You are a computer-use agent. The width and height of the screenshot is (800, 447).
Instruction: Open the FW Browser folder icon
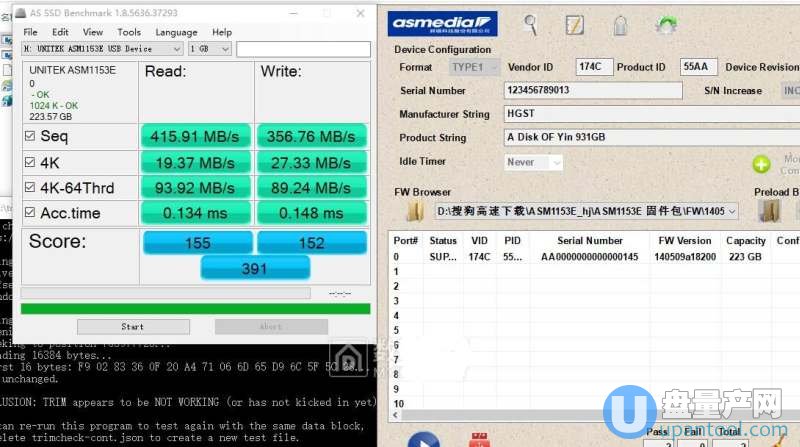[415, 211]
